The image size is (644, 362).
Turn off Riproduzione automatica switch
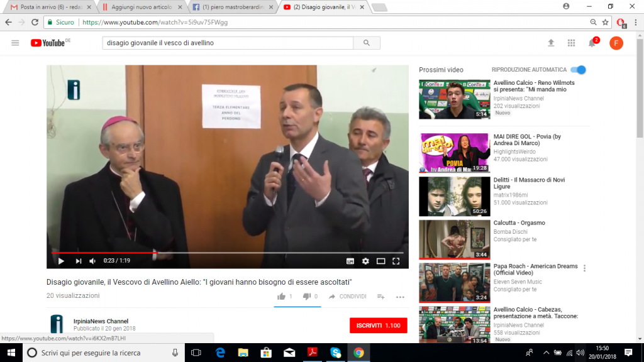[x=579, y=70]
